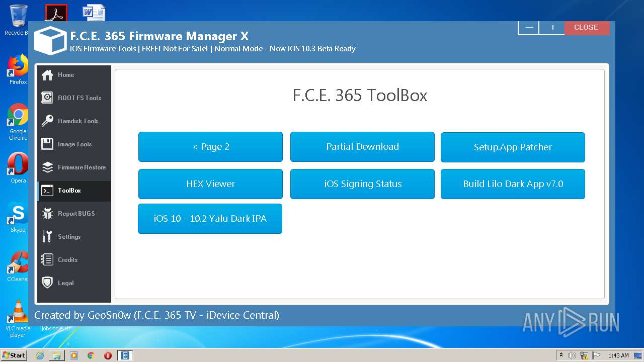This screenshot has width=644, height=362.
Task: Launch Opera from the taskbar
Action: [108, 355]
